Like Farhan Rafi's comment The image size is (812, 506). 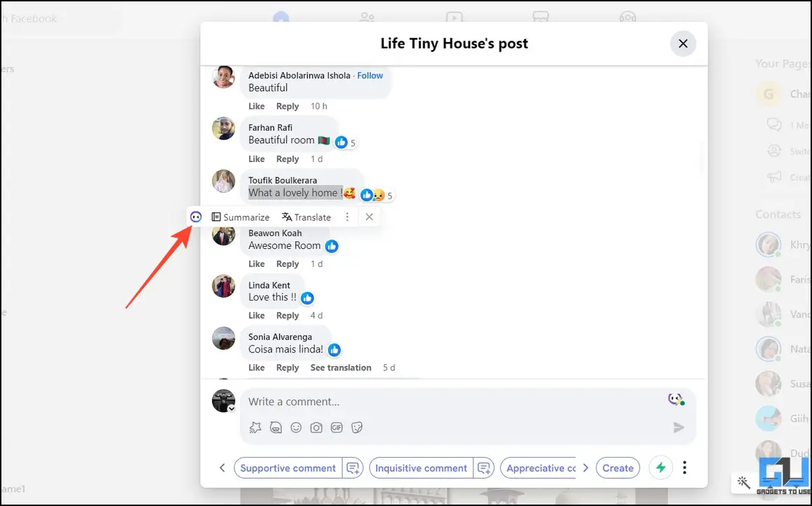257,159
